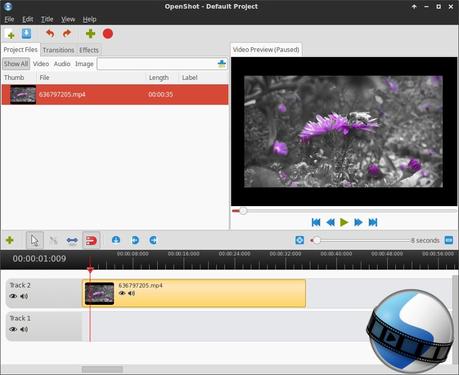Toggle the snapping magnet tool
459x375 pixels.
(x=91, y=240)
